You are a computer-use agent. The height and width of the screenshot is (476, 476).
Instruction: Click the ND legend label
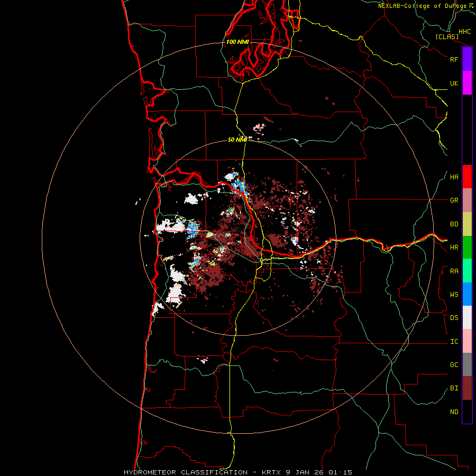pos(454,412)
